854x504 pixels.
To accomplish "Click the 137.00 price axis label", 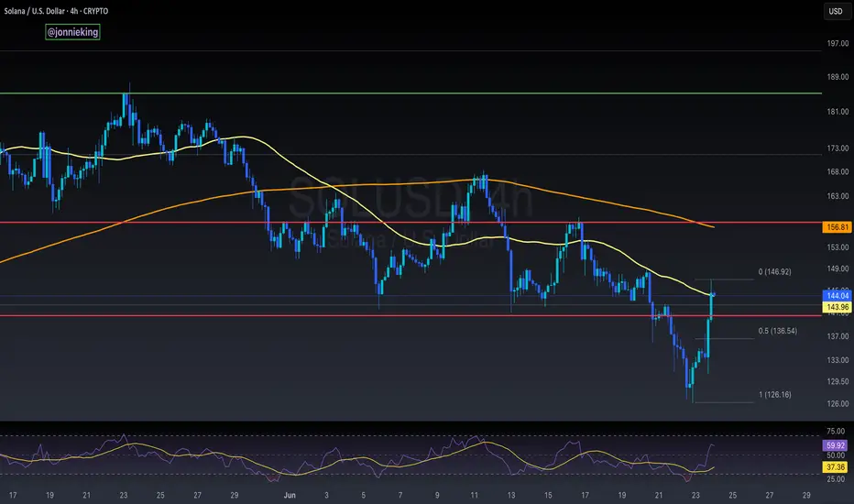I will click(x=838, y=336).
